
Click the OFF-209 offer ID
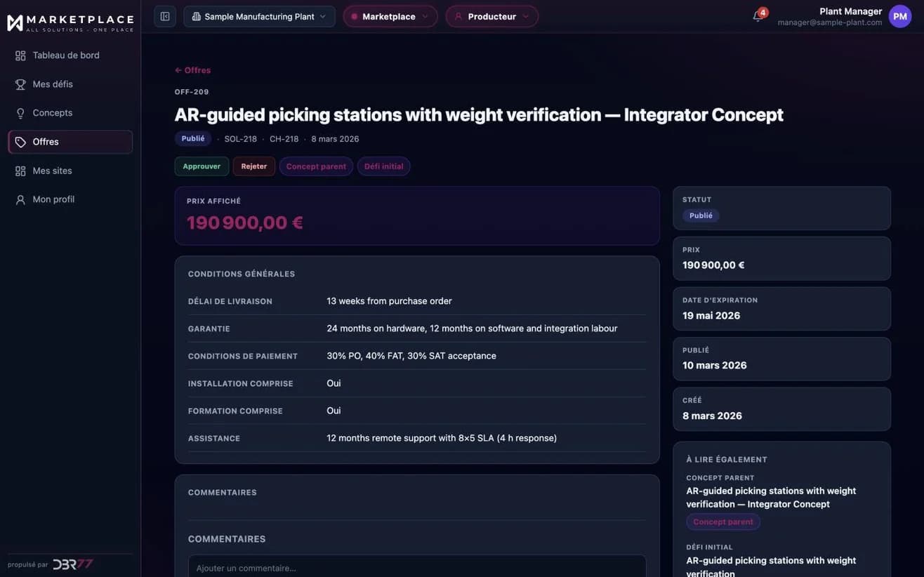[192, 92]
